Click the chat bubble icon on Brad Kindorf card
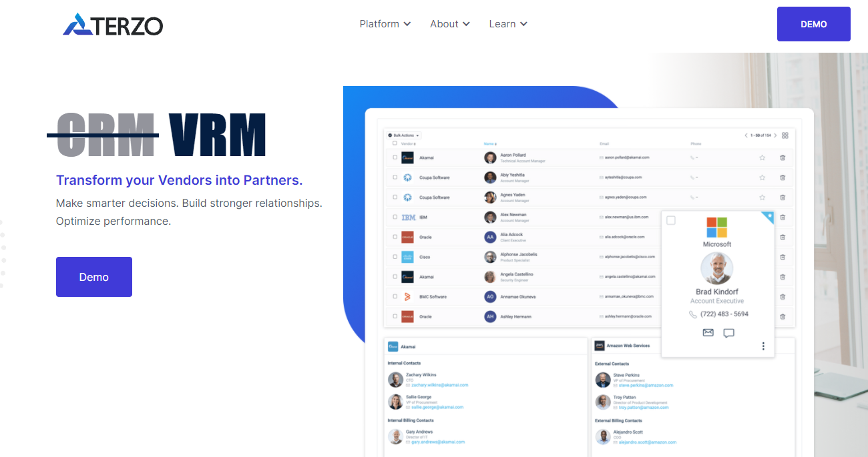The image size is (868, 457). pos(729,333)
